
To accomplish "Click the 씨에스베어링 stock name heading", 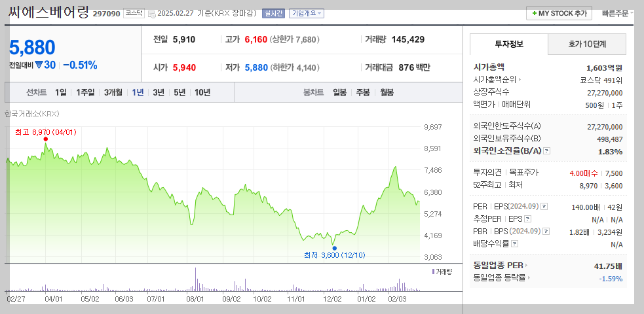I will click(49, 12).
